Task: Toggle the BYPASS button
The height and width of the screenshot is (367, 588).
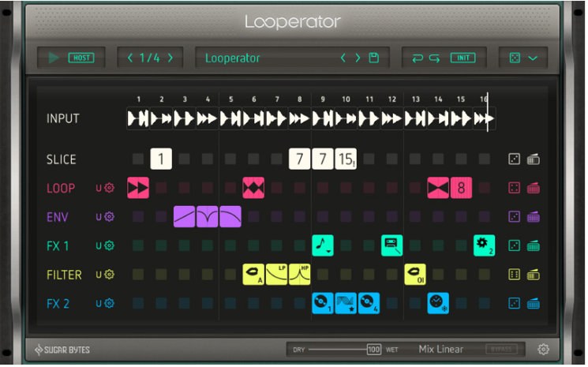Action: [x=501, y=350]
